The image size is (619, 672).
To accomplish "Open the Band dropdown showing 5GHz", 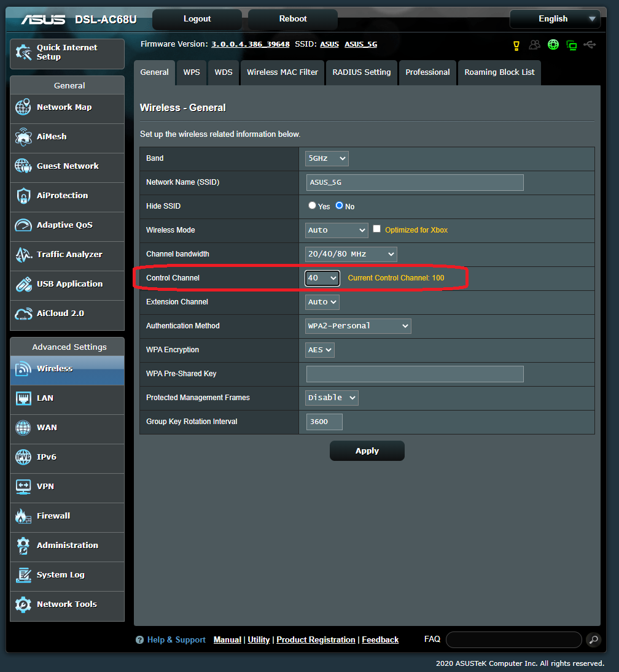I will click(x=327, y=158).
